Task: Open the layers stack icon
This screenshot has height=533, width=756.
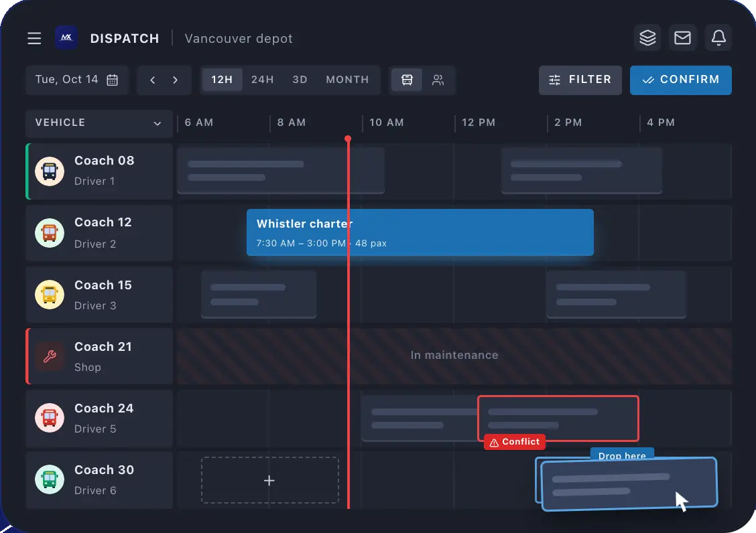Action: tap(647, 37)
